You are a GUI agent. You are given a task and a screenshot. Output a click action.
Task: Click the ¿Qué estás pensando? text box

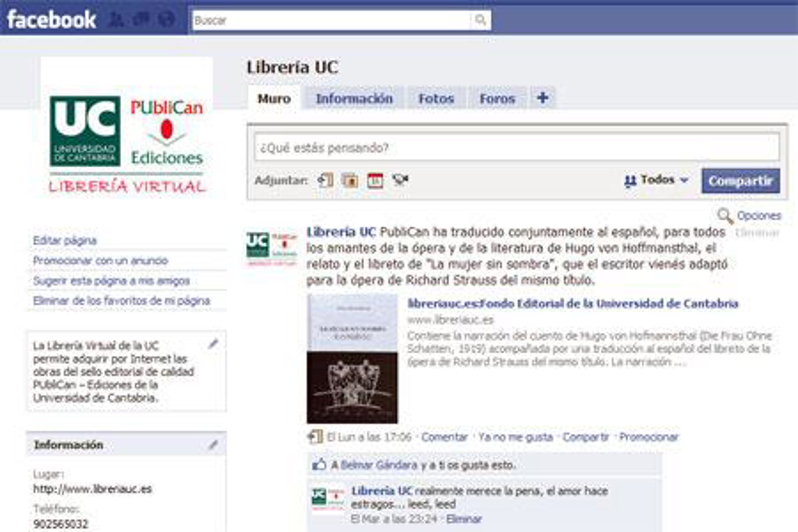(x=517, y=148)
